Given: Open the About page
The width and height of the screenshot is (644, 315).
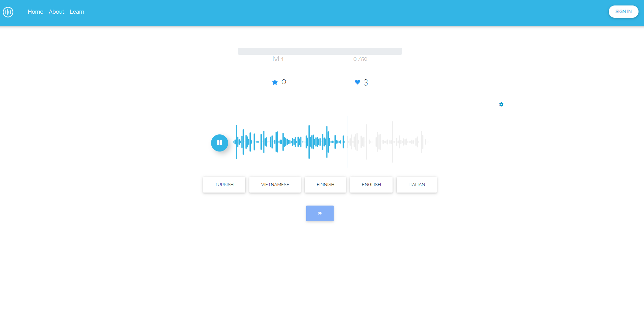Looking at the screenshot, I should coord(56,11).
